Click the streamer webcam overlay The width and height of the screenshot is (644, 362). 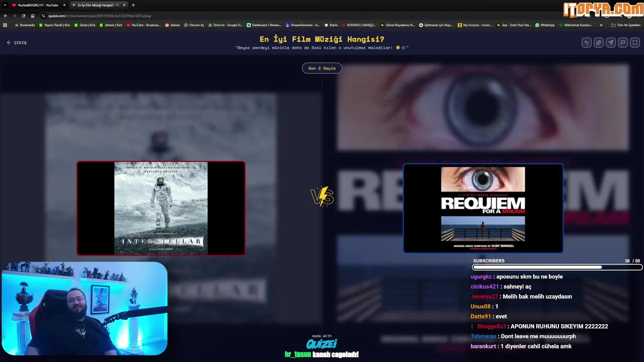click(84, 309)
